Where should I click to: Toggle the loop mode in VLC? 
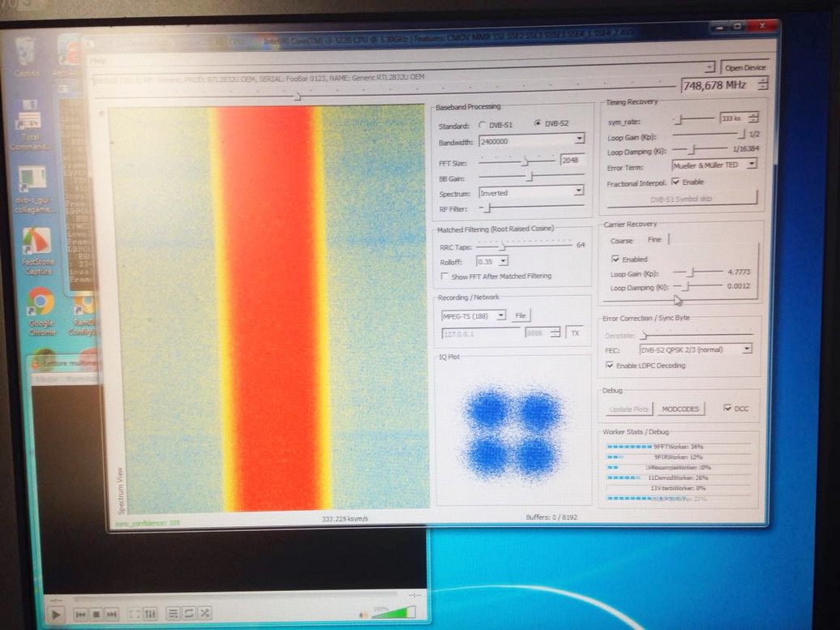click(x=189, y=614)
